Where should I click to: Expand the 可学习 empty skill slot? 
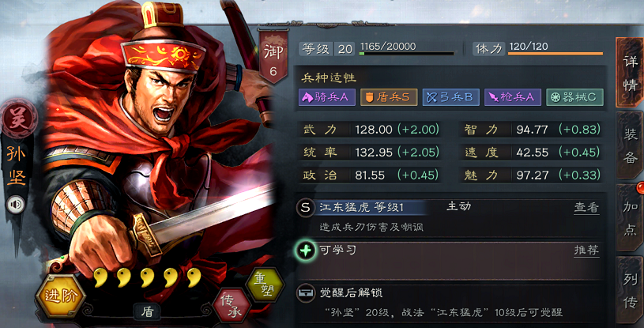click(x=450, y=260)
